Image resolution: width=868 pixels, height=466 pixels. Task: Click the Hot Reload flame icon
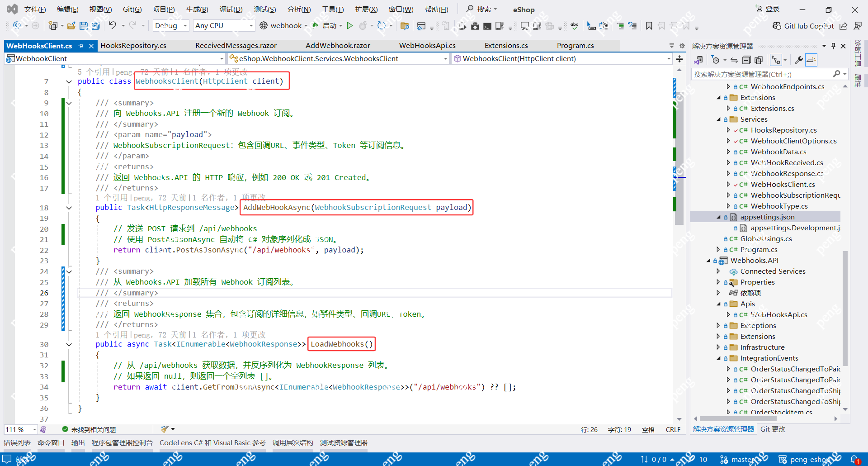(x=364, y=26)
